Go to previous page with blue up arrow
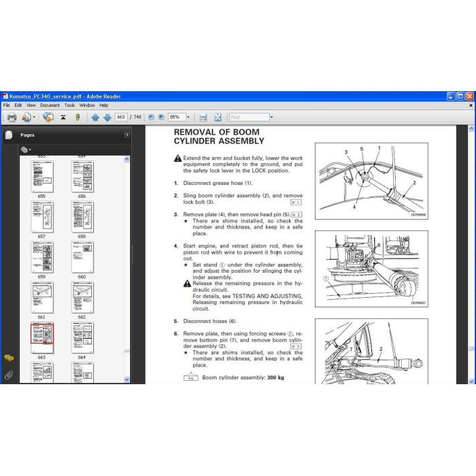The width and height of the screenshot is (476, 476). coord(95,117)
